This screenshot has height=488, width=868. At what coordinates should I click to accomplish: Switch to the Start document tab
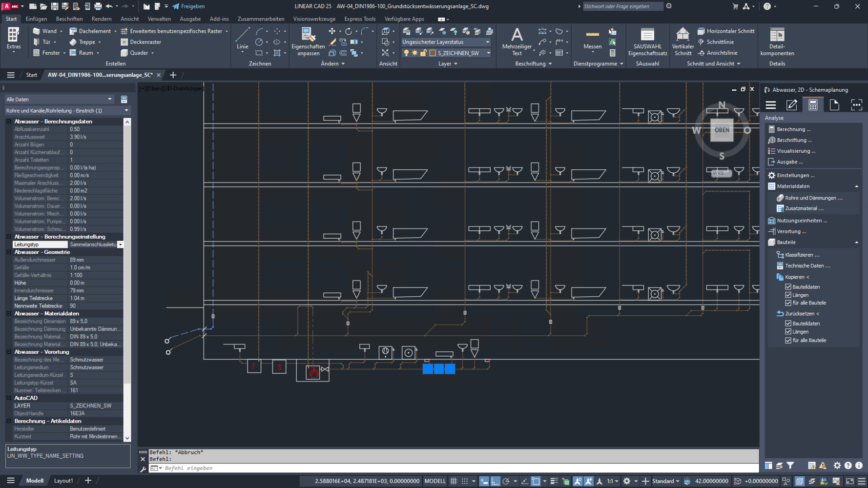pos(31,75)
